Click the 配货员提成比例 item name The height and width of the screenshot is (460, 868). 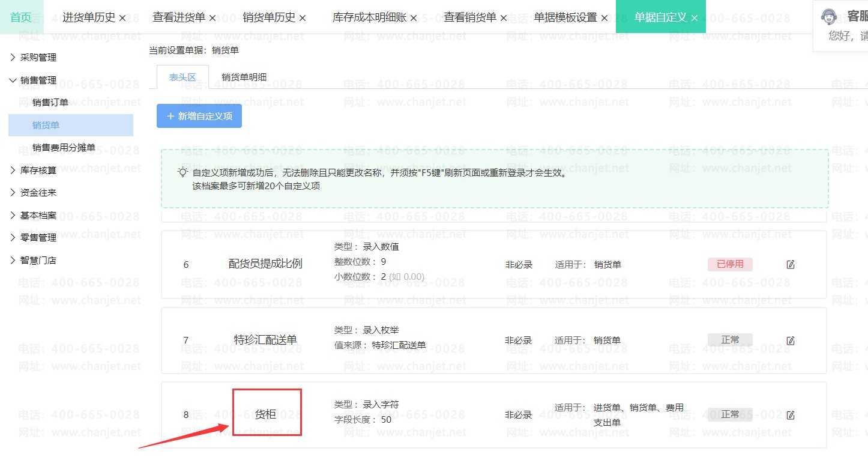pos(265,264)
